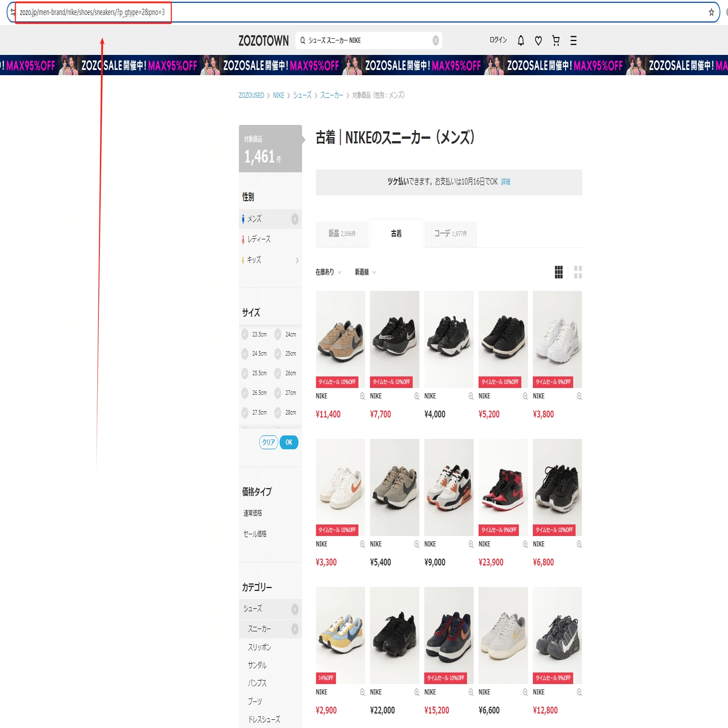728x728 pixels.
Task: Open the ¥6,600 grey sneaker thumbnail
Action: point(503,635)
